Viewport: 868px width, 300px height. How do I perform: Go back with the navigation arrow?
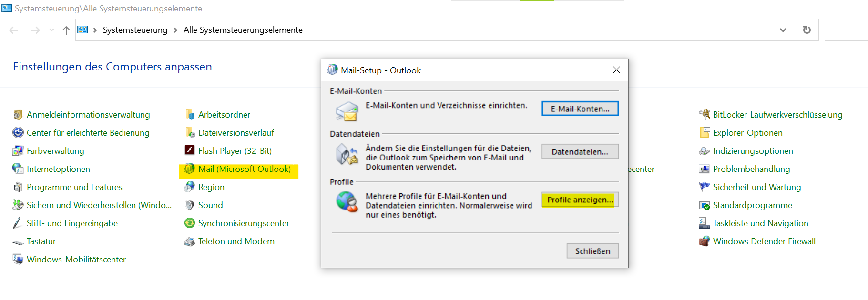point(14,30)
